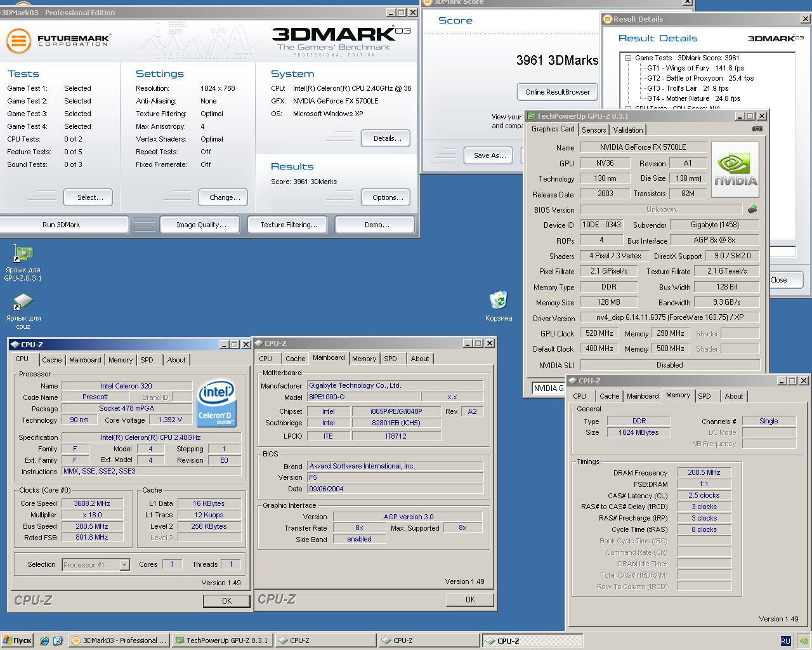Image resolution: width=812 pixels, height=650 pixels.
Task: Click the Result Details title bar icon
Action: [608, 19]
